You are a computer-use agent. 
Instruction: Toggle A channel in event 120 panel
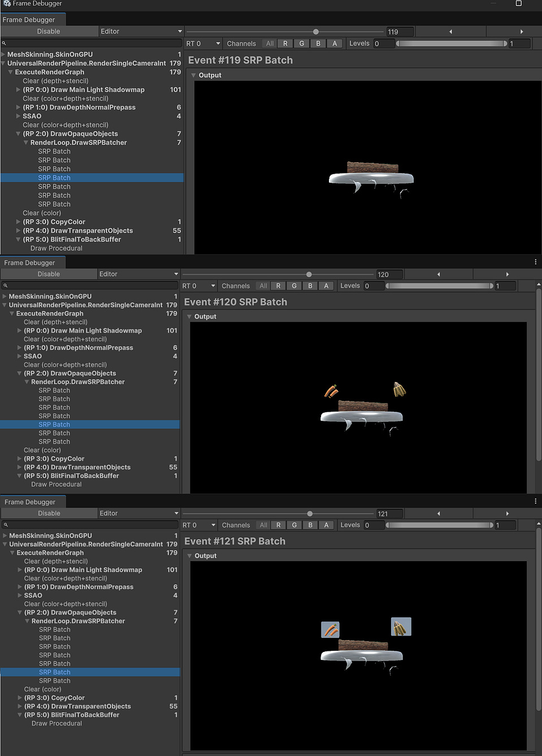coord(326,286)
